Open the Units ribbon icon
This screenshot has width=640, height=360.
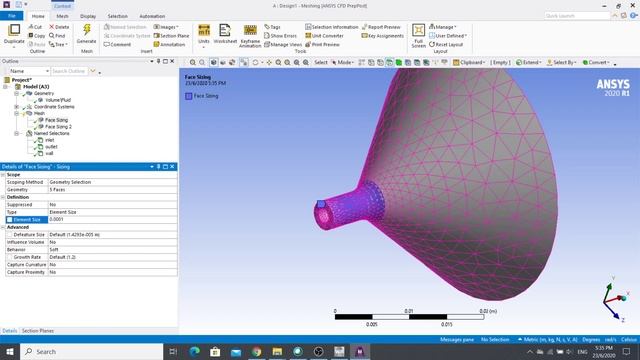204,31
